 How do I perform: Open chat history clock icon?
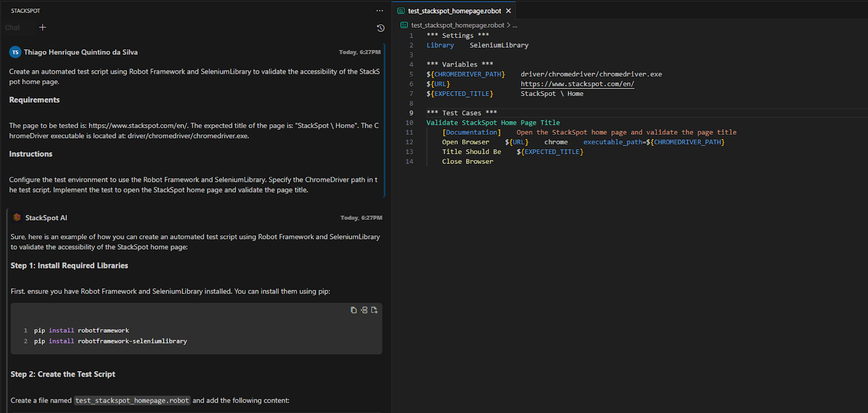click(x=380, y=28)
